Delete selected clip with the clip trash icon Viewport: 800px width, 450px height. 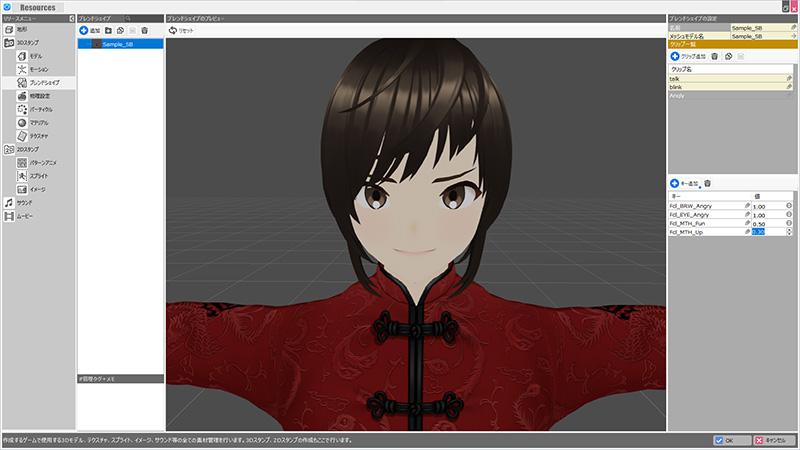tap(714, 57)
